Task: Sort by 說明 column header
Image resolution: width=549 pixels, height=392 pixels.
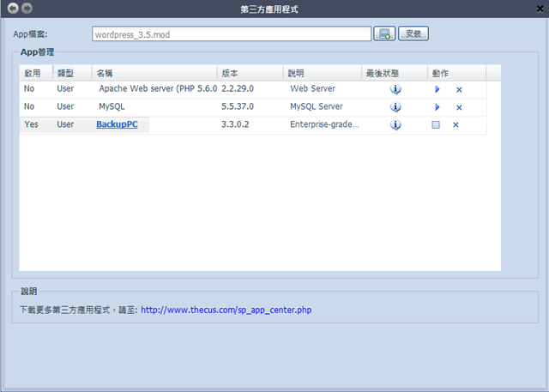Action: [x=323, y=73]
